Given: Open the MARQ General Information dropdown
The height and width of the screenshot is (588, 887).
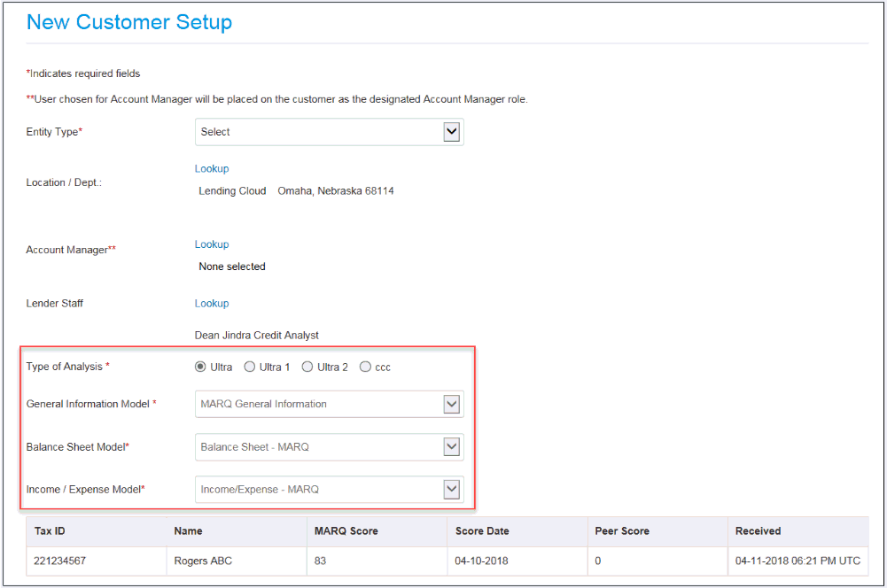Looking at the screenshot, I should pos(328,404).
